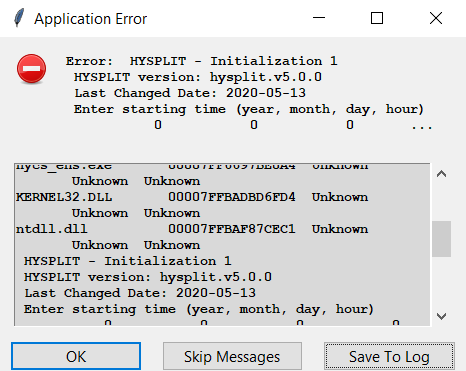Click the scrollbar up arrow

(x=441, y=174)
